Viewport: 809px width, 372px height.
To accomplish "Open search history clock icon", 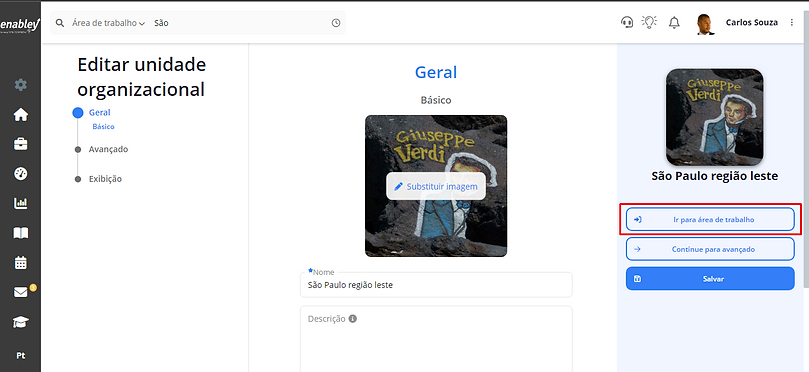I will click(336, 23).
